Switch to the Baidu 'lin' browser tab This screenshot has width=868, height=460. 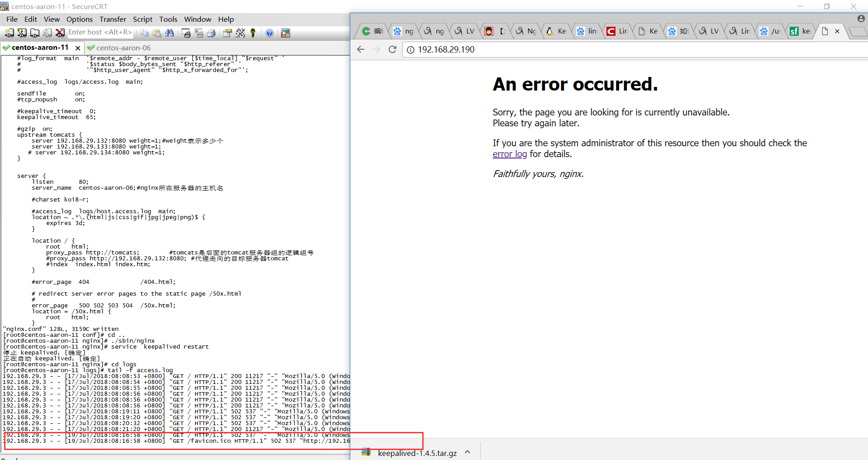587,31
